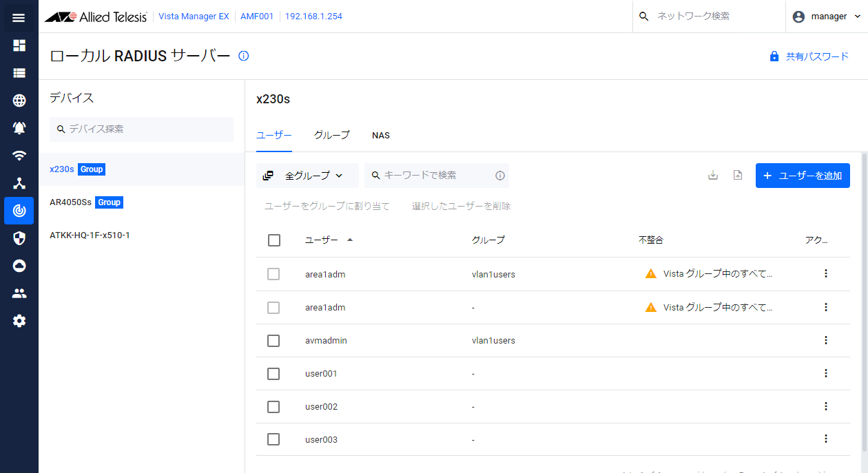
Task: Expand the 全グループ filter dropdown
Action: click(307, 176)
